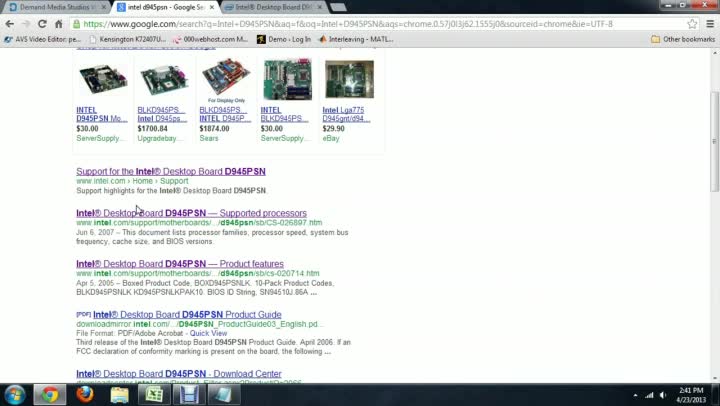Open the Windows Start menu
This screenshot has width=720, height=406.
click(14, 394)
